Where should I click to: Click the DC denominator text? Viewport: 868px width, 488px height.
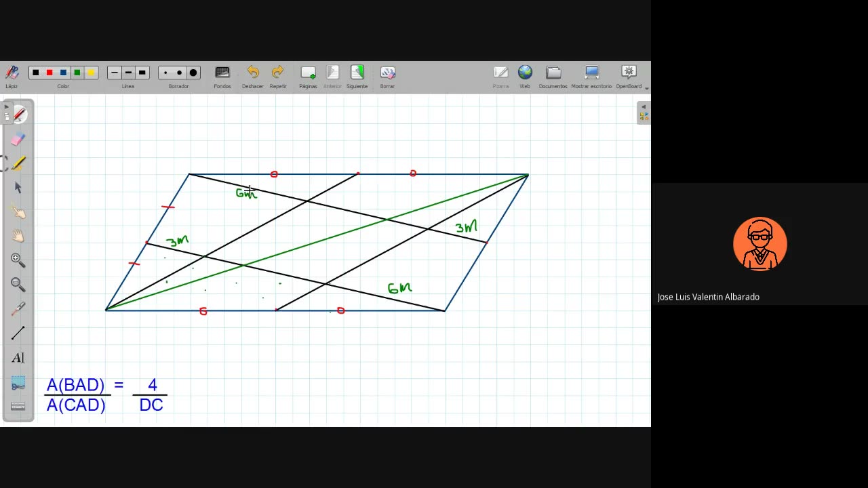tap(151, 405)
